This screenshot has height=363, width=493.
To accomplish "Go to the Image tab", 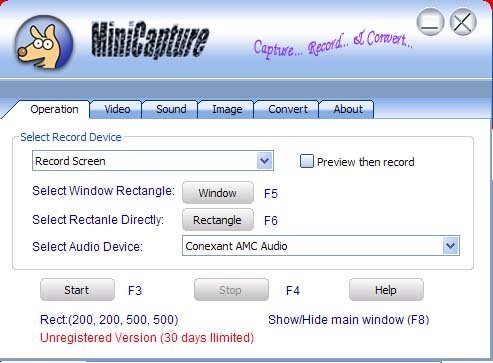I will pyautogui.click(x=227, y=109).
